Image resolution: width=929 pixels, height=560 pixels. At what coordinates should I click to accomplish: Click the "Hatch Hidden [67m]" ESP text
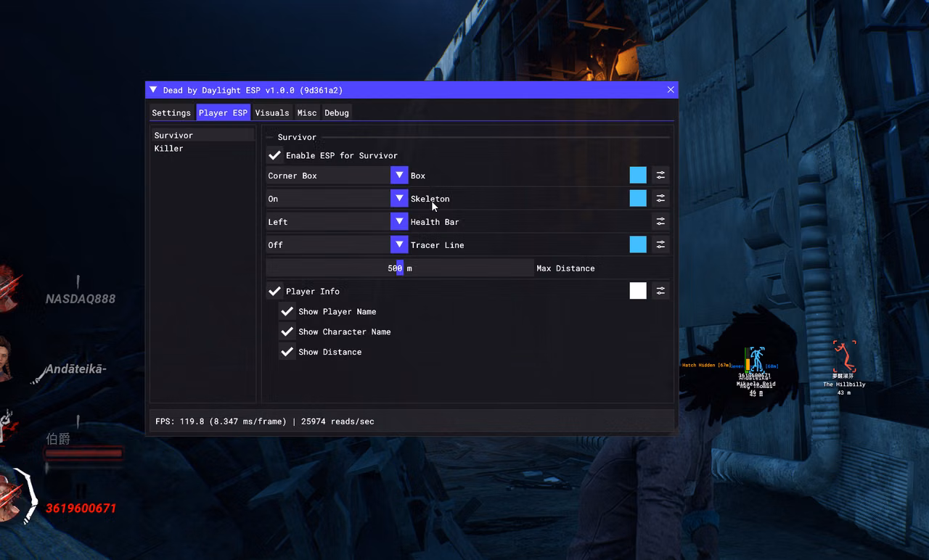click(706, 366)
